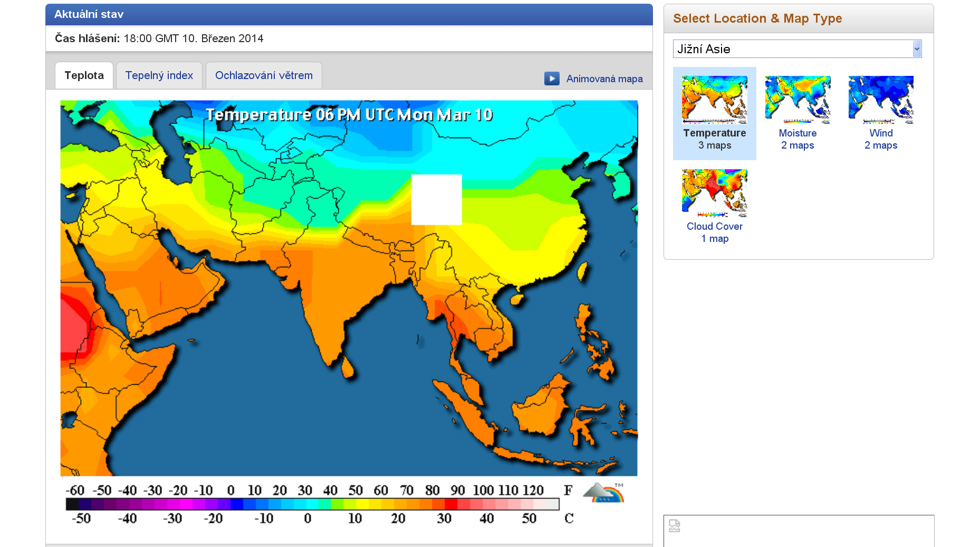Click the temperature color scale bar
980x547 pixels.
click(x=312, y=504)
